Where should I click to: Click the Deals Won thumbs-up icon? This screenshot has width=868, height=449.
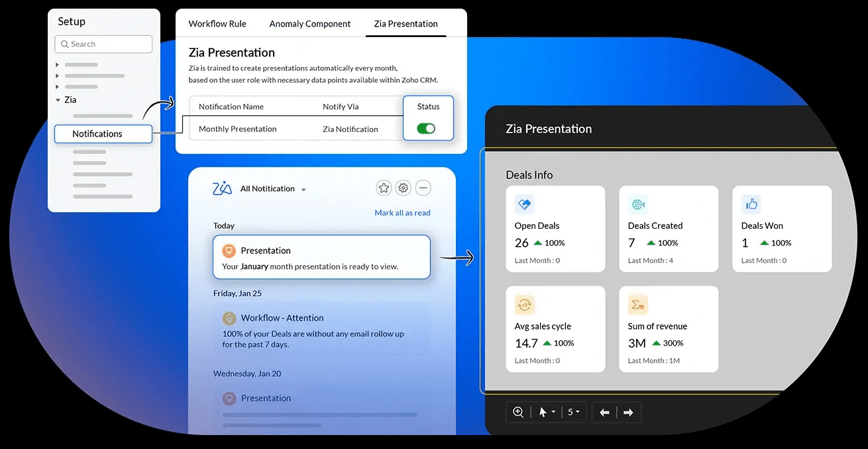[x=751, y=204]
